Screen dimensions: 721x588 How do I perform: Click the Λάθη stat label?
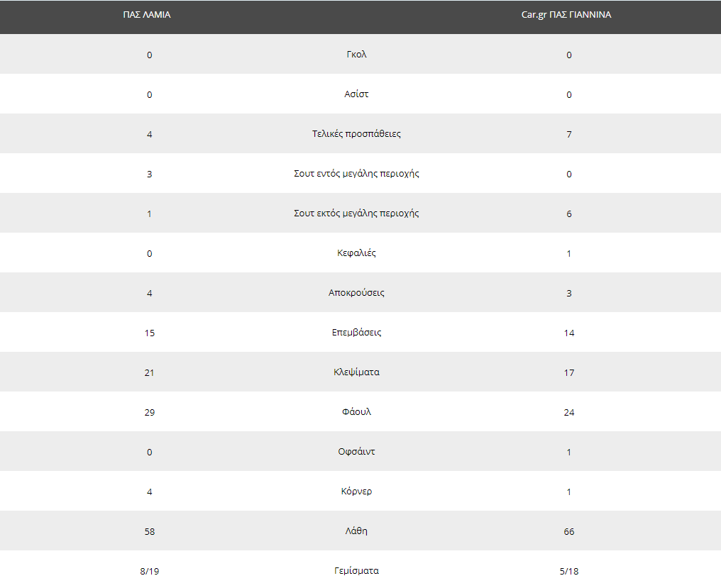(356, 531)
